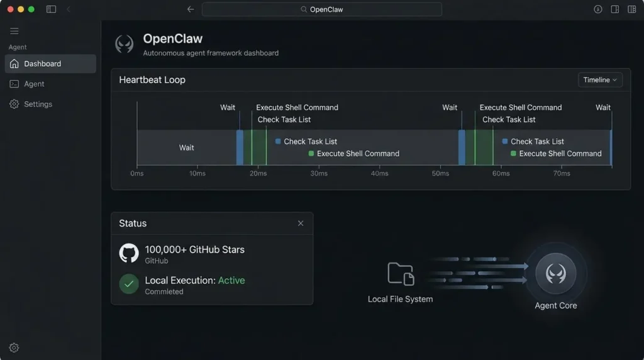Toggle the sidebar panel icon in title bar

(52, 9)
